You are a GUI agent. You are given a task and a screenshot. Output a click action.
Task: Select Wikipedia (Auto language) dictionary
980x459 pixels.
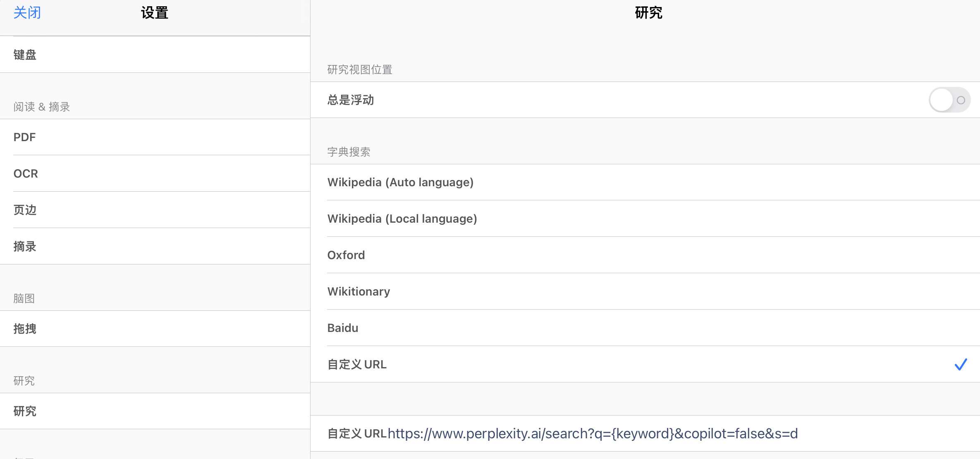point(645,182)
